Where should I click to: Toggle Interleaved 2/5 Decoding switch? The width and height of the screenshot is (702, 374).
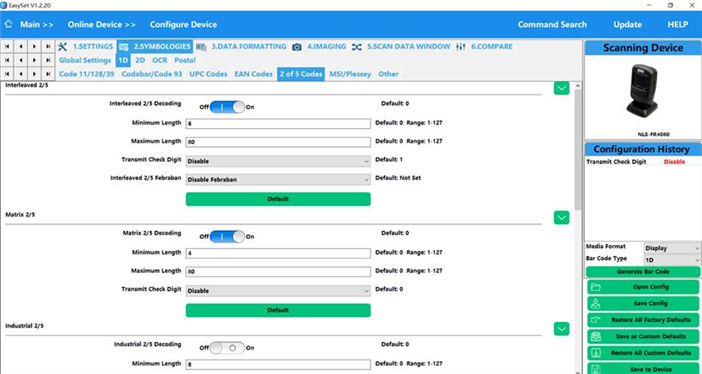click(x=227, y=107)
